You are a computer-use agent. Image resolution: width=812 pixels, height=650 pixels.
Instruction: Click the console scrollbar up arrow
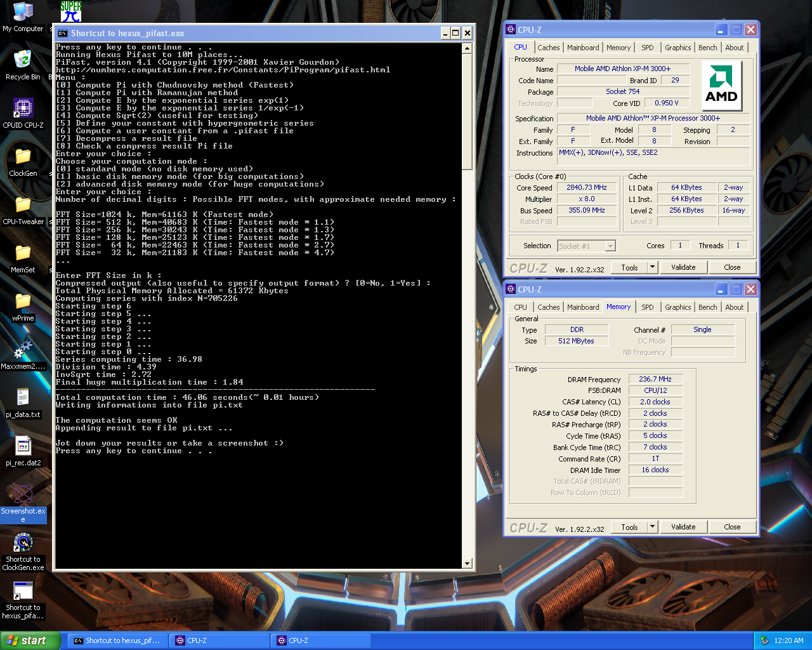point(468,48)
